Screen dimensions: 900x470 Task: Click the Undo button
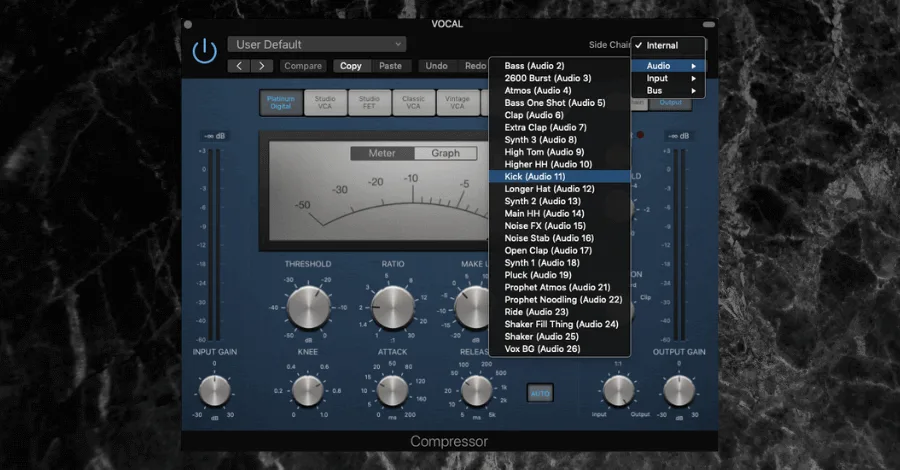click(x=436, y=66)
